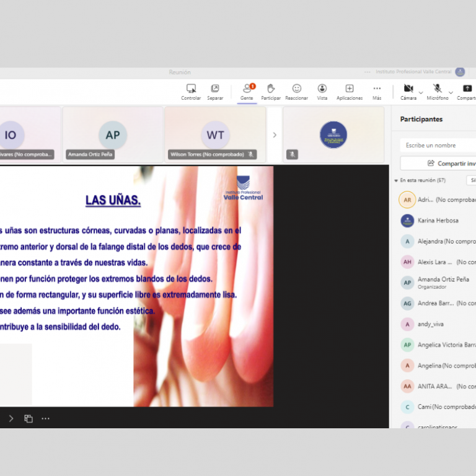Viewport: 476px width, 476px height.
Task: Click the Separar pop-out icon
Action: coord(215,89)
